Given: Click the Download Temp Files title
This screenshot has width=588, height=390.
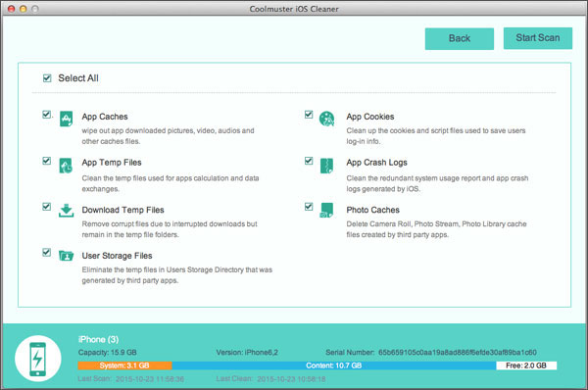Looking at the screenshot, I should click(x=123, y=210).
